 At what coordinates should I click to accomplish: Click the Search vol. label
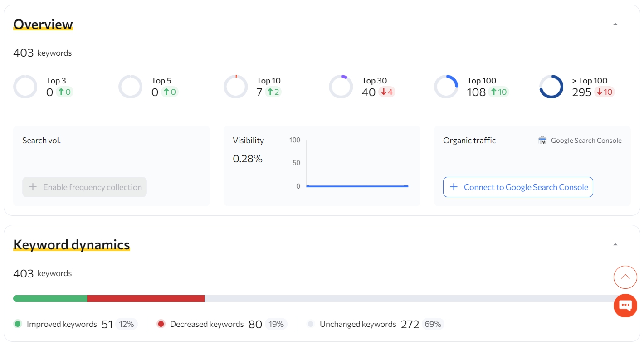41,141
